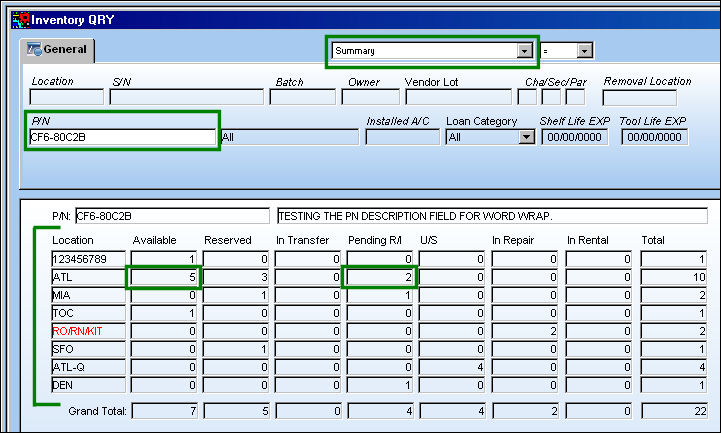Click the Removal Location input field
Screen dimensions: 721x433
(640, 97)
